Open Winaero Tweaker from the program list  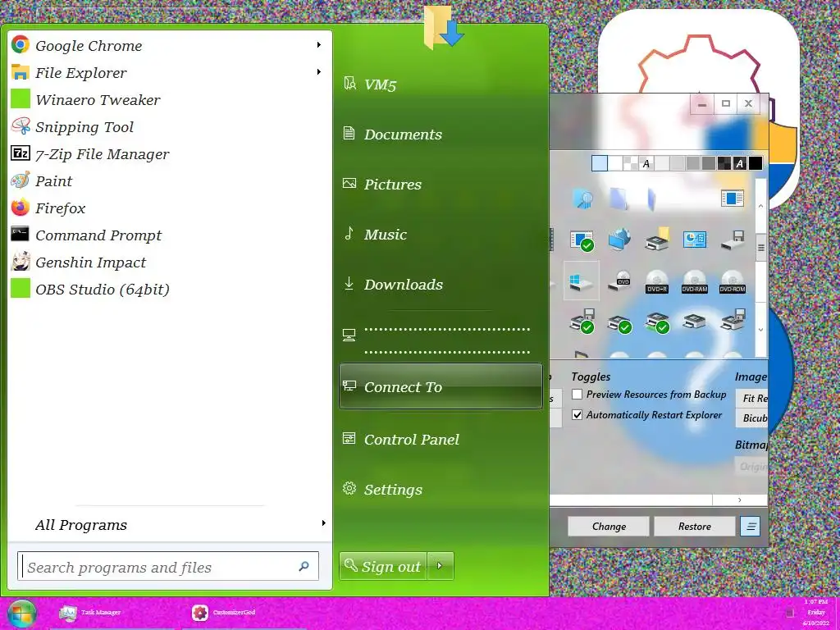(x=169, y=99)
